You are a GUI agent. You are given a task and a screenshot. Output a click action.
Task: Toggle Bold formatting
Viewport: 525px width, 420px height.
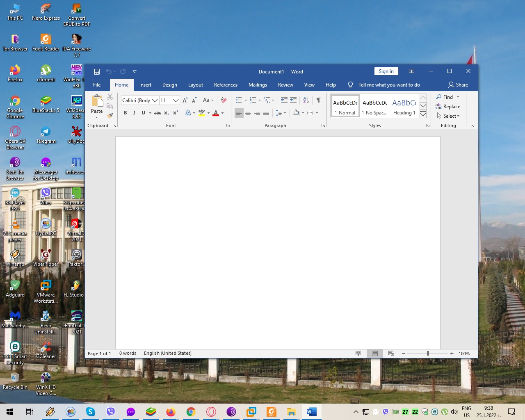point(125,113)
